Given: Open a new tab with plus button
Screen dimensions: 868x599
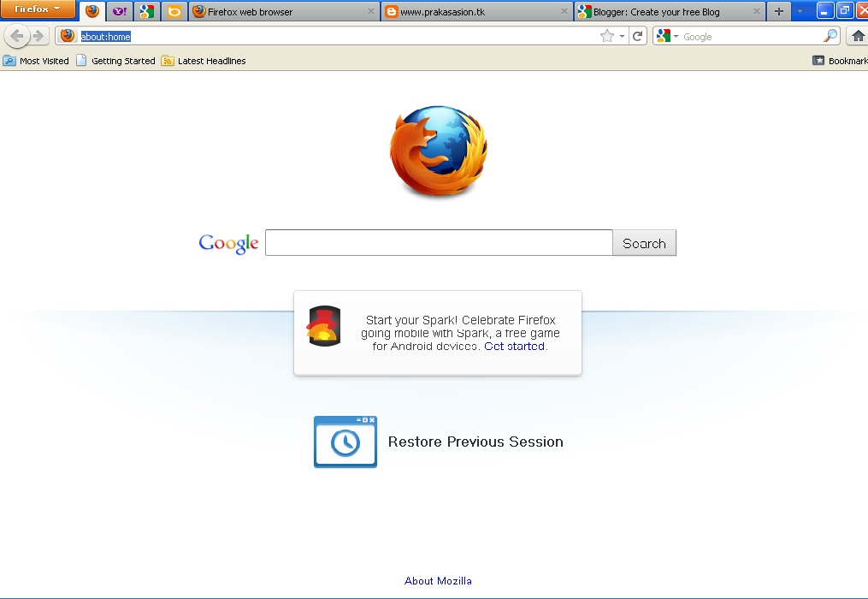Looking at the screenshot, I should 779,11.
